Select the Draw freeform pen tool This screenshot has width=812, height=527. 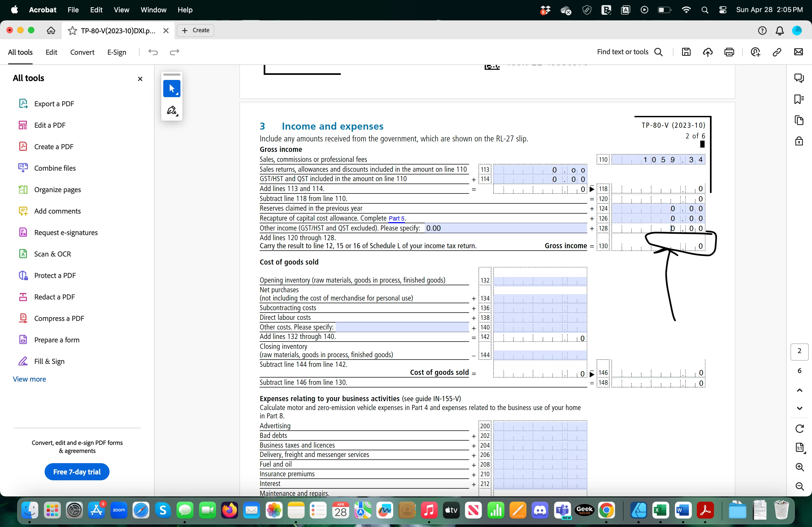(172, 111)
